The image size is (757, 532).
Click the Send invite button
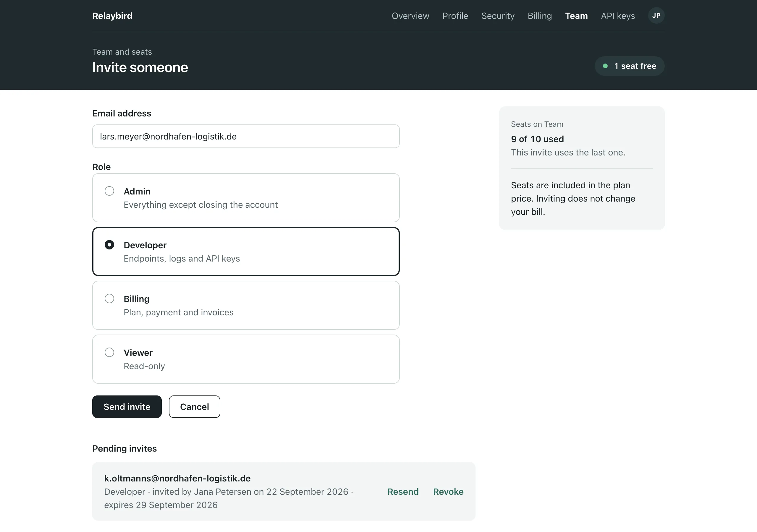tap(127, 407)
